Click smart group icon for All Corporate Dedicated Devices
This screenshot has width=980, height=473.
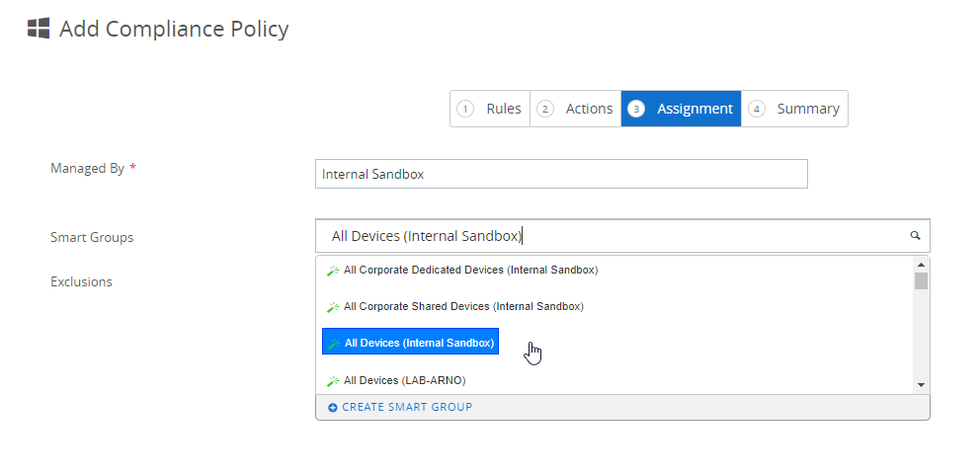(x=333, y=271)
